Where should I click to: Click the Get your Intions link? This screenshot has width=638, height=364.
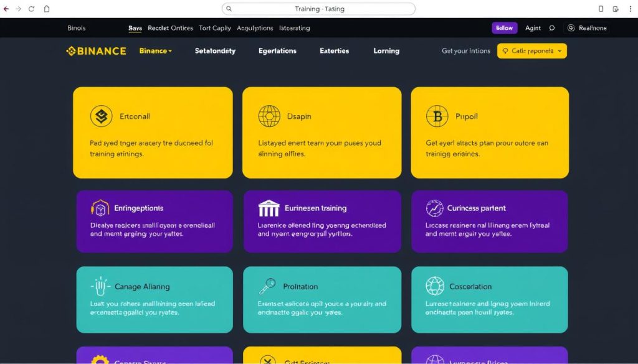[466, 51]
